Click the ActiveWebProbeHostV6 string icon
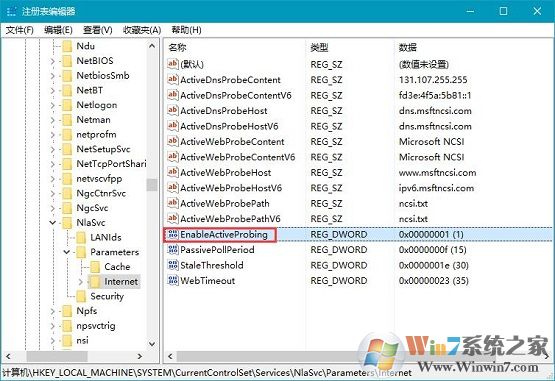This screenshot has width=555, height=381. [x=173, y=187]
